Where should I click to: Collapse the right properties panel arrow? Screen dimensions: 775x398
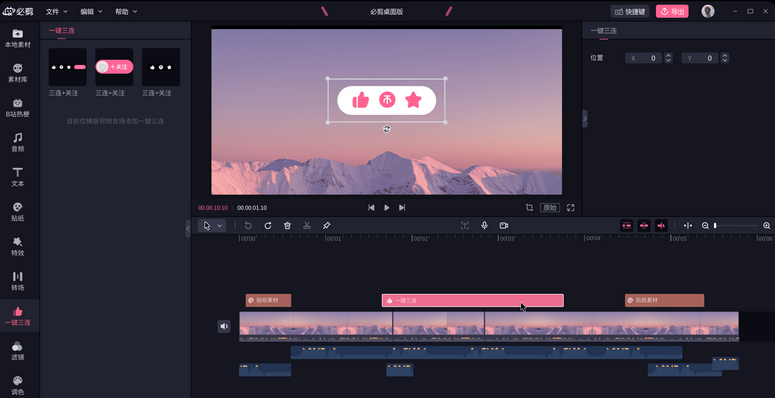pos(585,119)
